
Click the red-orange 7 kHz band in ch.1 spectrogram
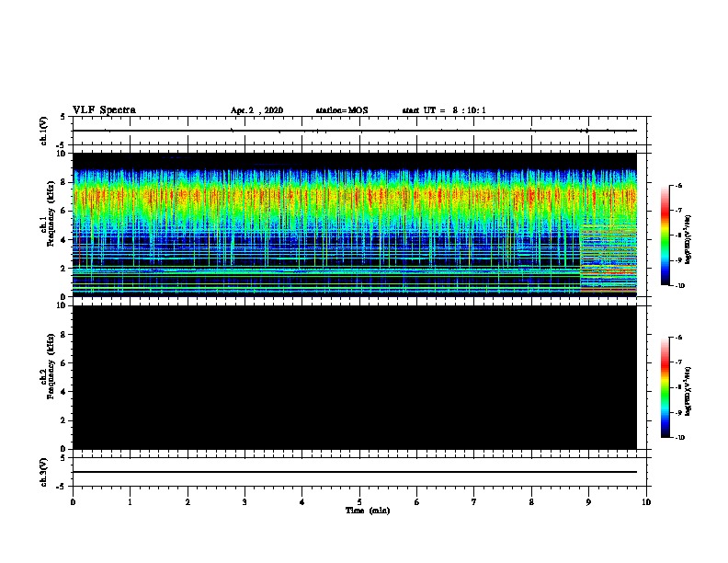354,197
